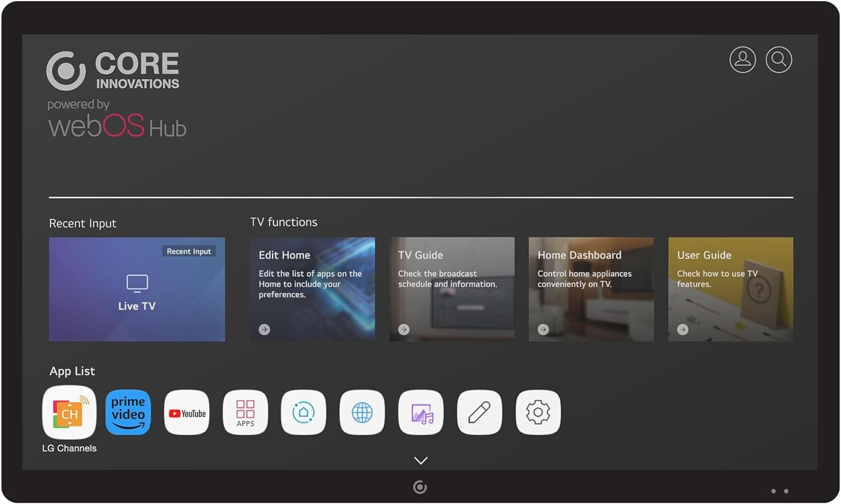Open the YouTube app
This screenshot has height=504, width=841.
tap(187, 413)
